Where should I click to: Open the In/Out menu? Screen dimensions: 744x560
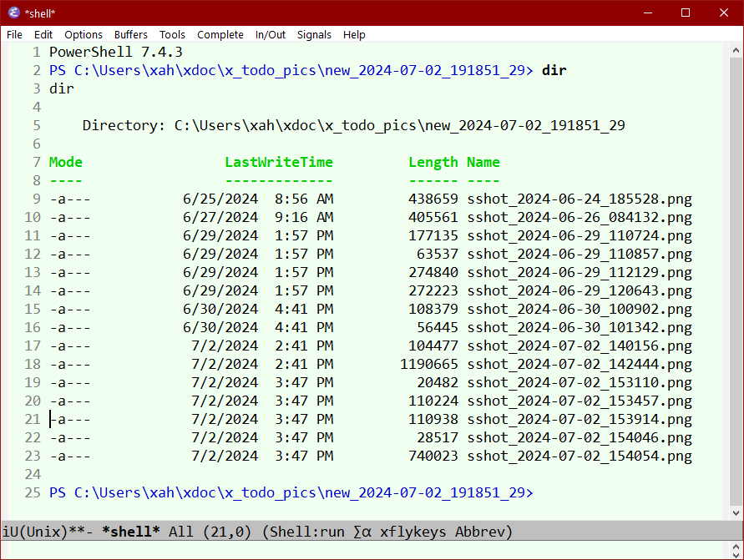pyautogui.click(x=271, y=34)
